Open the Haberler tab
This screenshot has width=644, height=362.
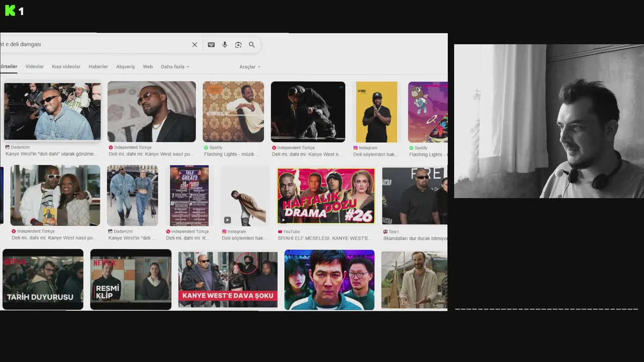point(98,66)
